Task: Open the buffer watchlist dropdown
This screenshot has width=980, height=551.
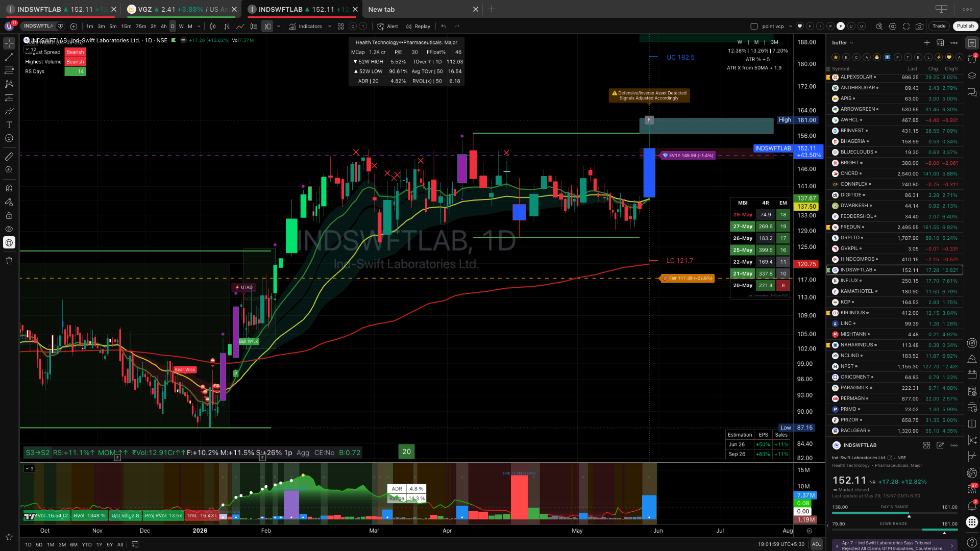Action: 843,43
